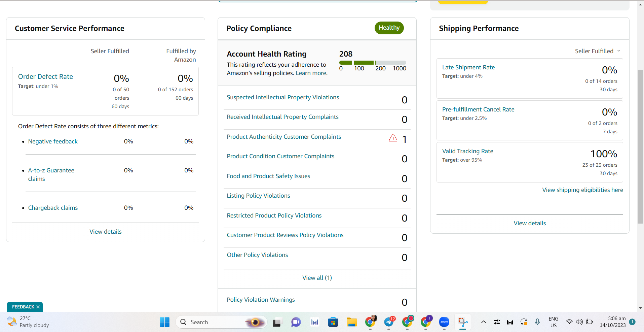Image resolution: width=644 pixels, height=332 pixels.
Task: Open the Valid Tracking Rate link
Action: tap(467, 151)
